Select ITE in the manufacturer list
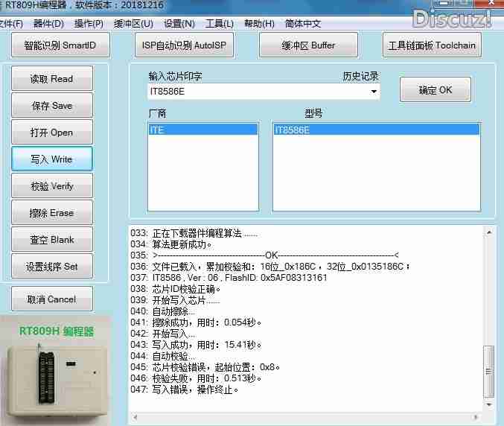 click(203, 130)
